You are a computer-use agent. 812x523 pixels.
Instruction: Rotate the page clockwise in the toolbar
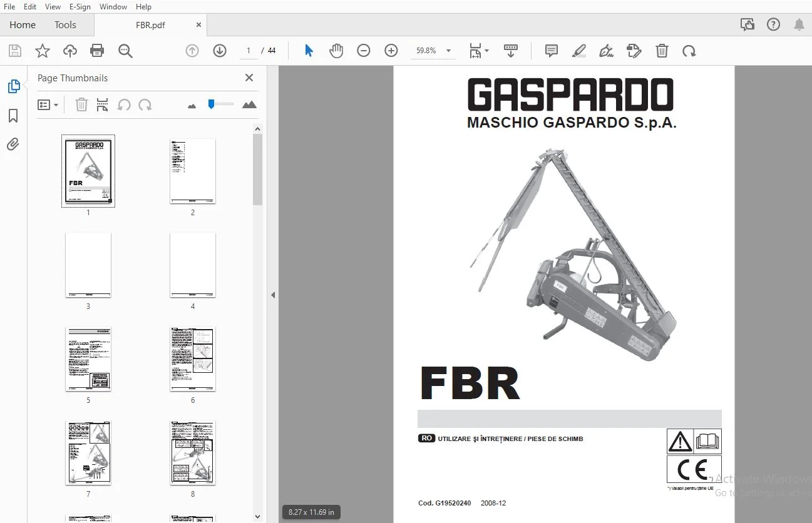689,51
